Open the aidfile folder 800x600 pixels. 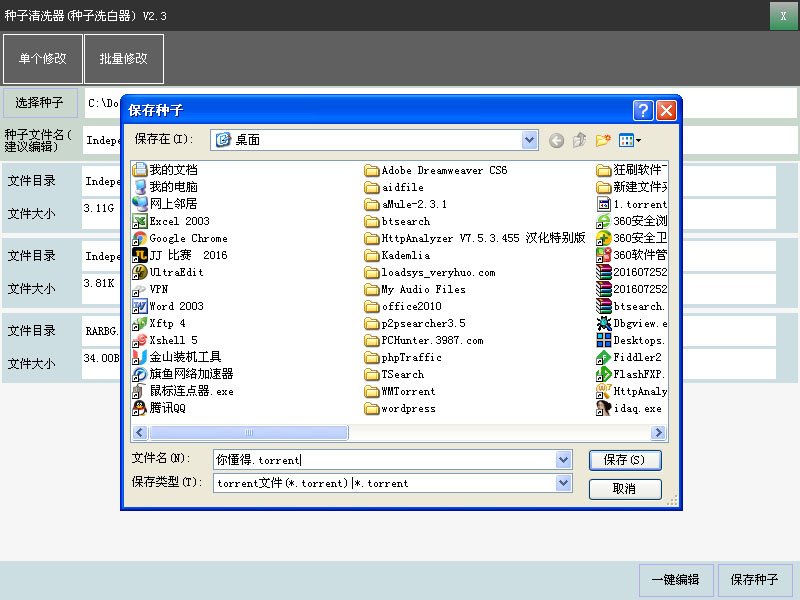coord(394,187)
